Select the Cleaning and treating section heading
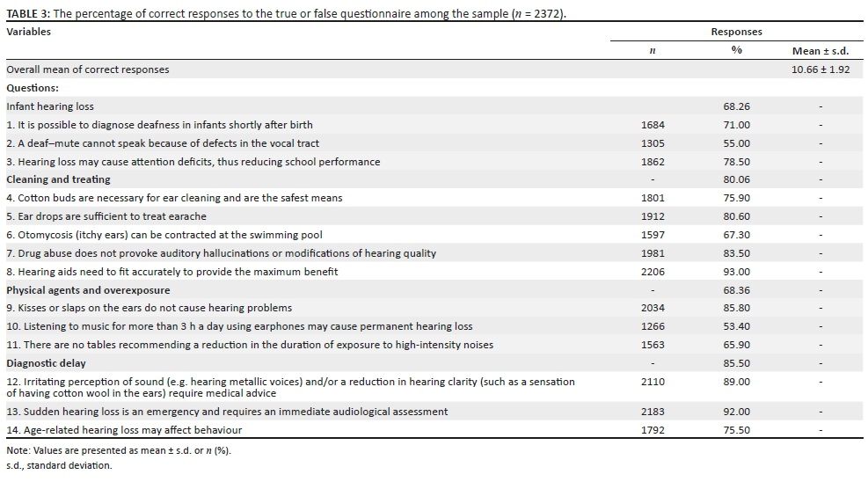Image resolution: width=868 pixels, height=489 pixels. point(58,179)
